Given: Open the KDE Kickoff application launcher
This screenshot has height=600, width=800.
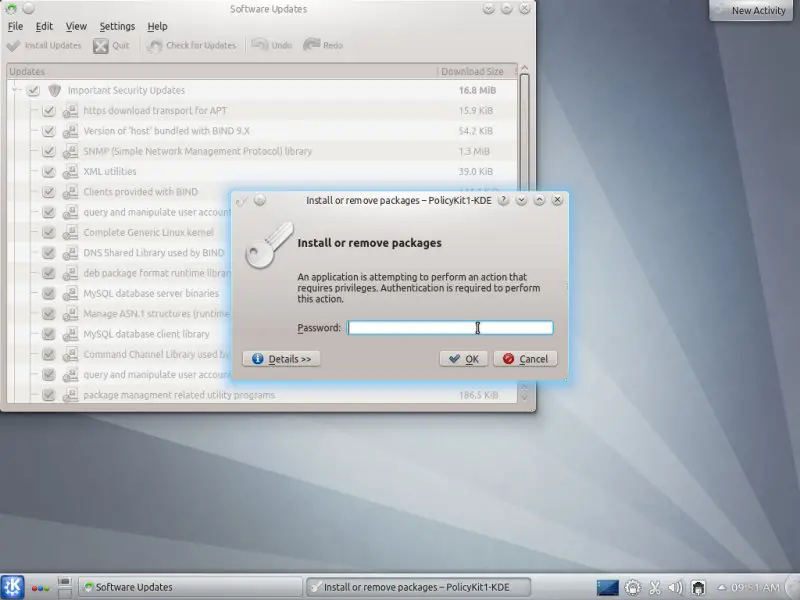Looking at the screenshot, I should (12, 587).
